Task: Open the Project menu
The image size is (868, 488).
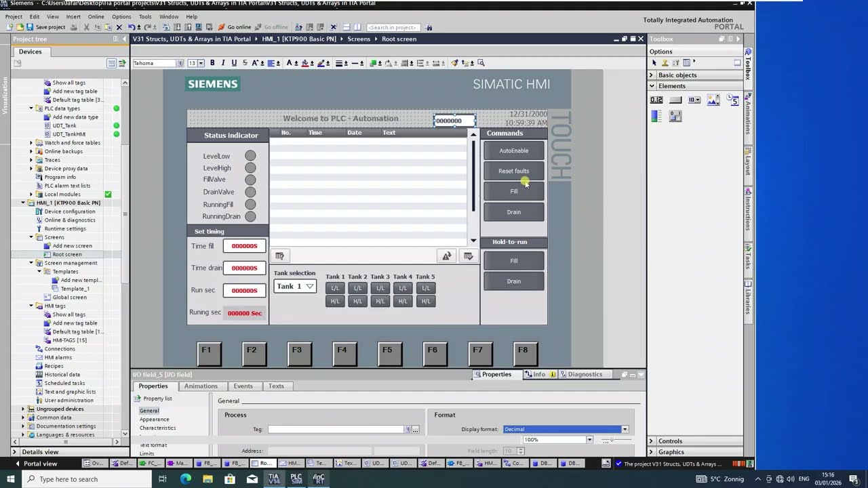Action: pyautogui.click(x=14, y=16)
